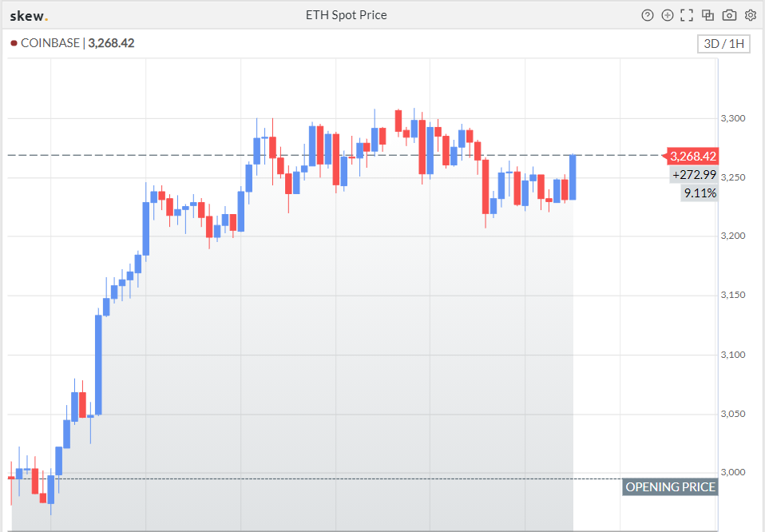Expand chart to fullscreen
This screenshot has height=532, width=765.
pos(687,16)
